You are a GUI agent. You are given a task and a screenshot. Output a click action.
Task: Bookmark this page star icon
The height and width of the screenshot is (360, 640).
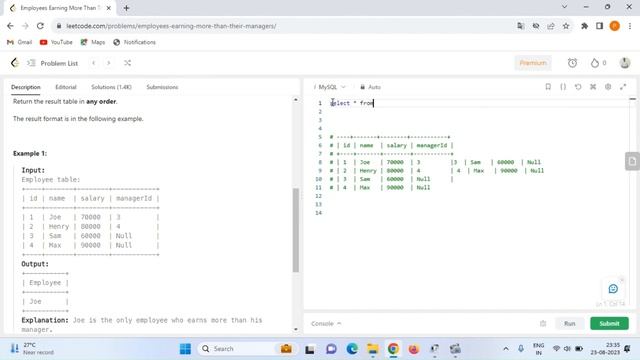566,26
